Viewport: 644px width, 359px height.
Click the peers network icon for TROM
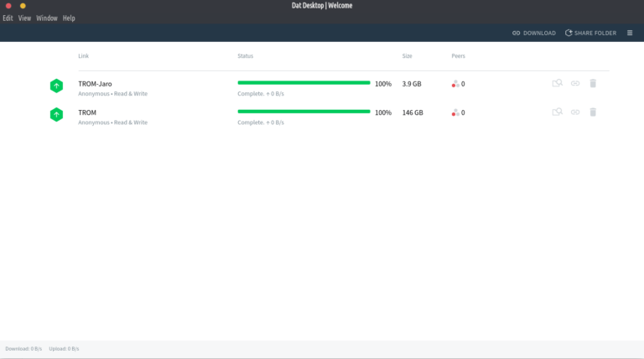pos(455,112)
